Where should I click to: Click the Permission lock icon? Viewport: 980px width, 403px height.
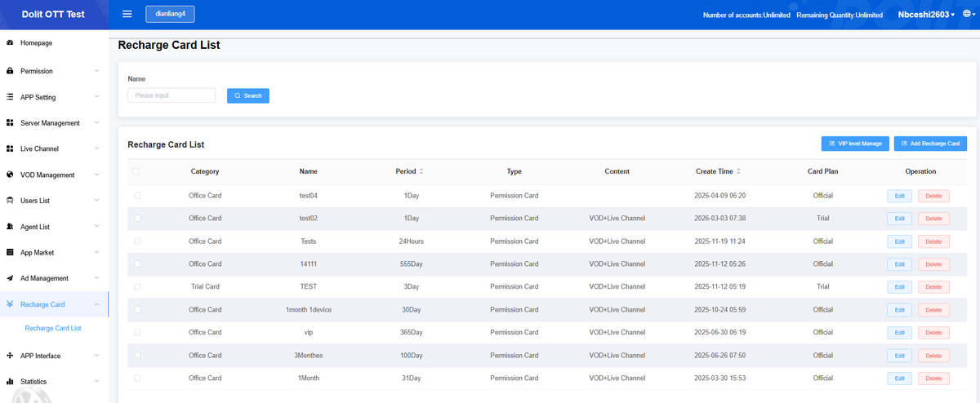[10, 71]
